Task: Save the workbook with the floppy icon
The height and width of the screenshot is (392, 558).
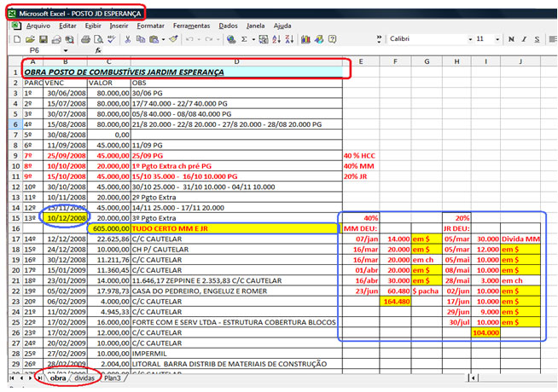Action: click(44, 39)
